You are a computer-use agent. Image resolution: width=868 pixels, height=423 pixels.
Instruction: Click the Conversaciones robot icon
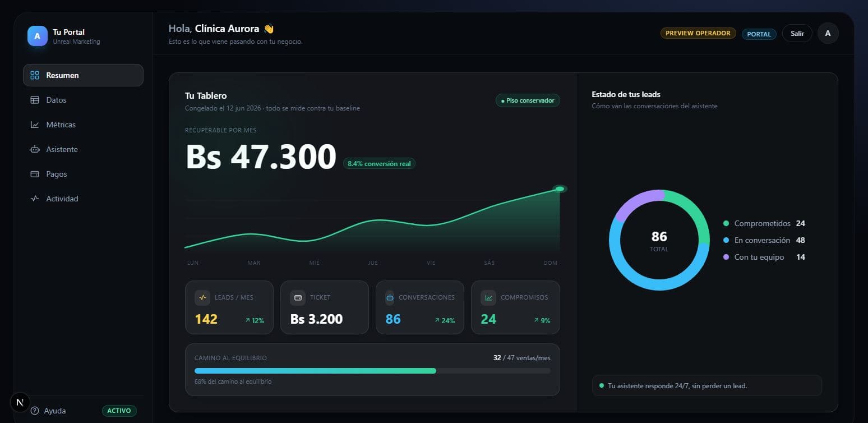click(390, 297)
